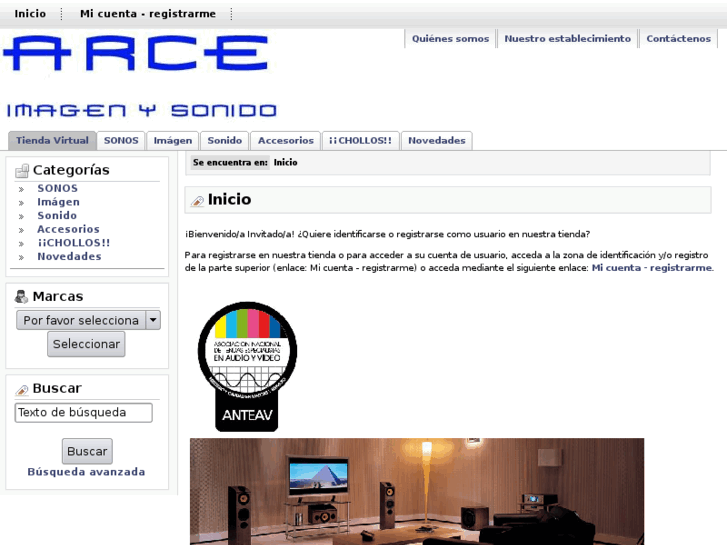This screenshot has width=727, height=545.
Task: Click the Categorías box icon
Action: pyautogui.click(x=21, y=171)
